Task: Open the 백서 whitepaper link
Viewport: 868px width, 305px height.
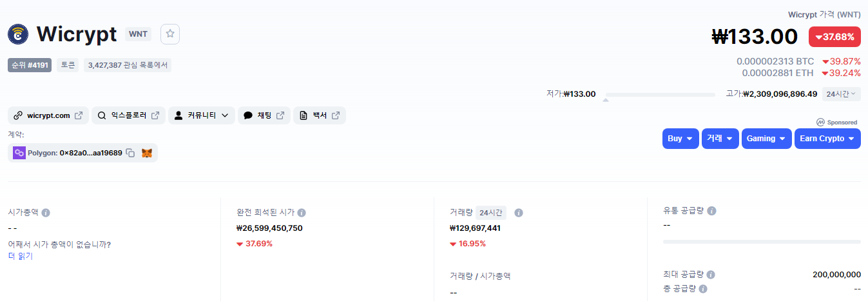Action: [x=320, y=115]
